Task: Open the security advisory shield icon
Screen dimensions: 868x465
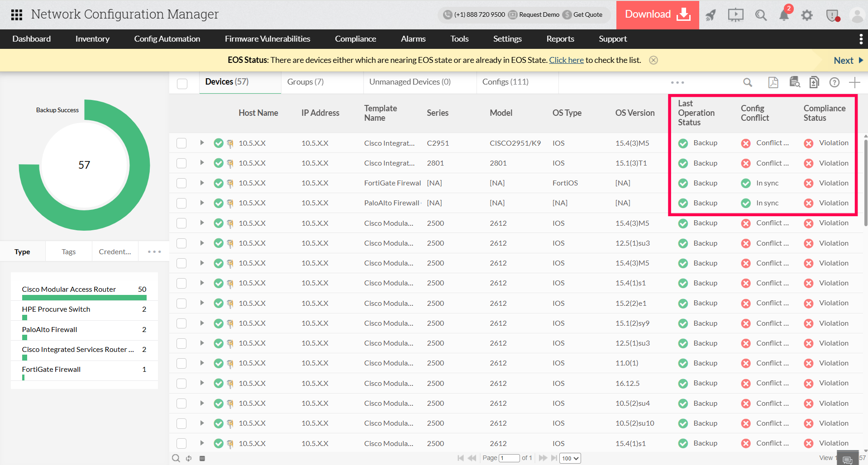Action: coord(833,15)
